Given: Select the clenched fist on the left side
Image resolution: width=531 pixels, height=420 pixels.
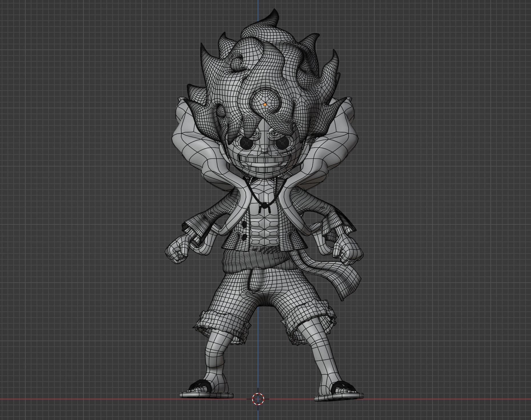Looking at the screenshot, I should click(177, 250).
